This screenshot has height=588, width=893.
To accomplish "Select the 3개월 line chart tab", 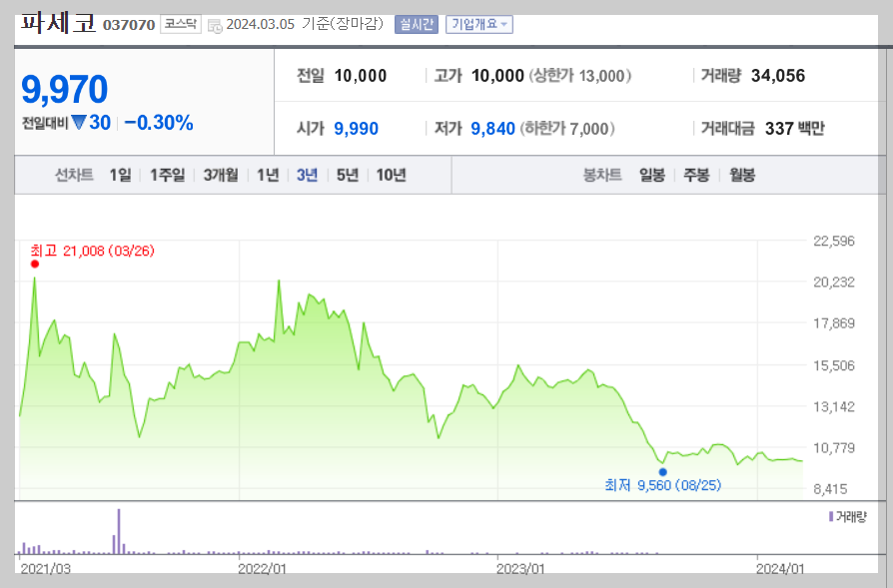I will (x=221, y=175).
